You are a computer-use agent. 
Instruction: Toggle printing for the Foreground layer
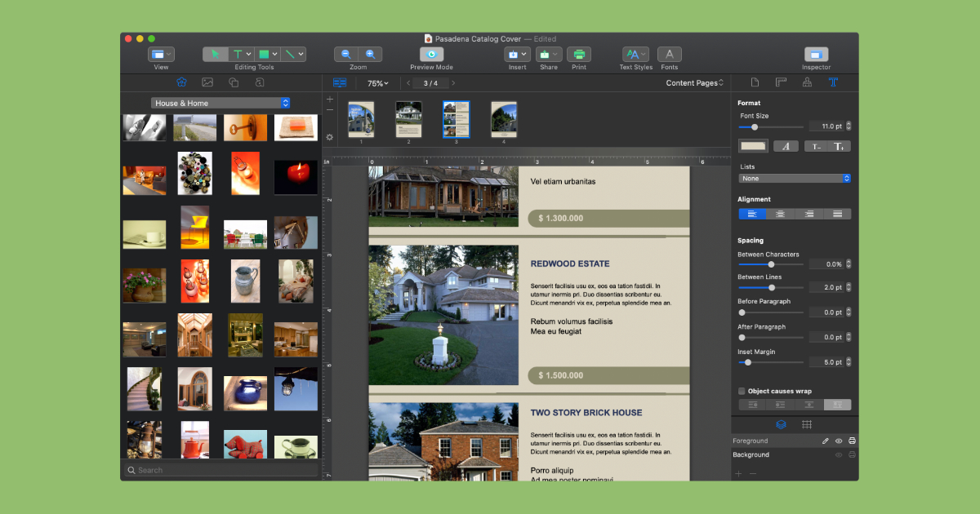click(851, 441)
